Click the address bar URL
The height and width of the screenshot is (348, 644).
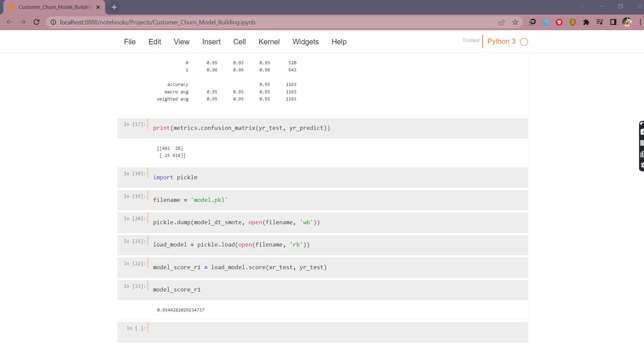(x=158, y=22)
